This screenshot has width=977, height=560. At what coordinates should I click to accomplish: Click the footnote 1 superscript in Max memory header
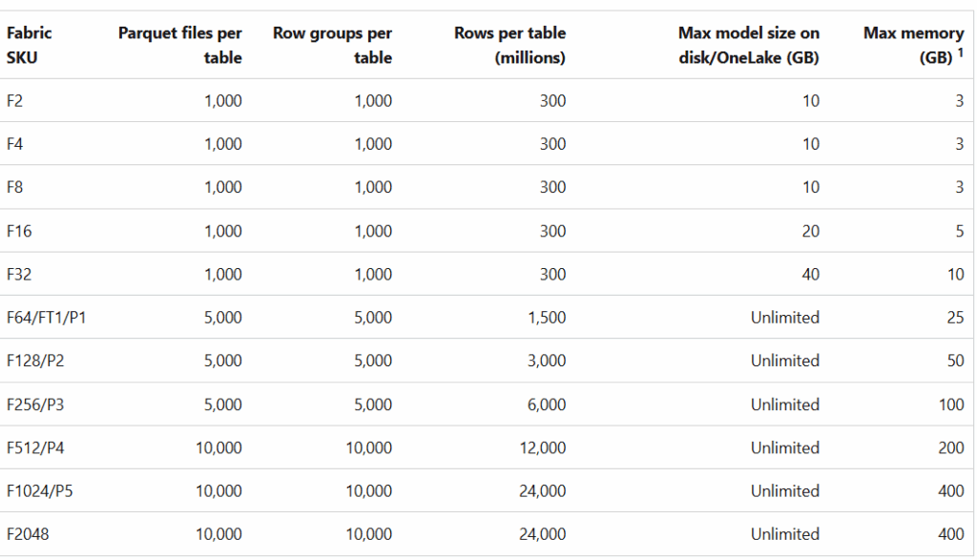pos(961,53)
